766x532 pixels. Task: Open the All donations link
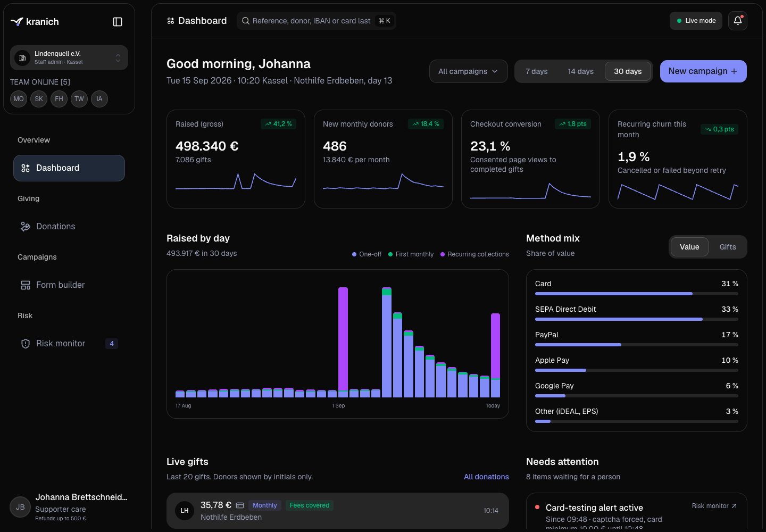[486, 477]
